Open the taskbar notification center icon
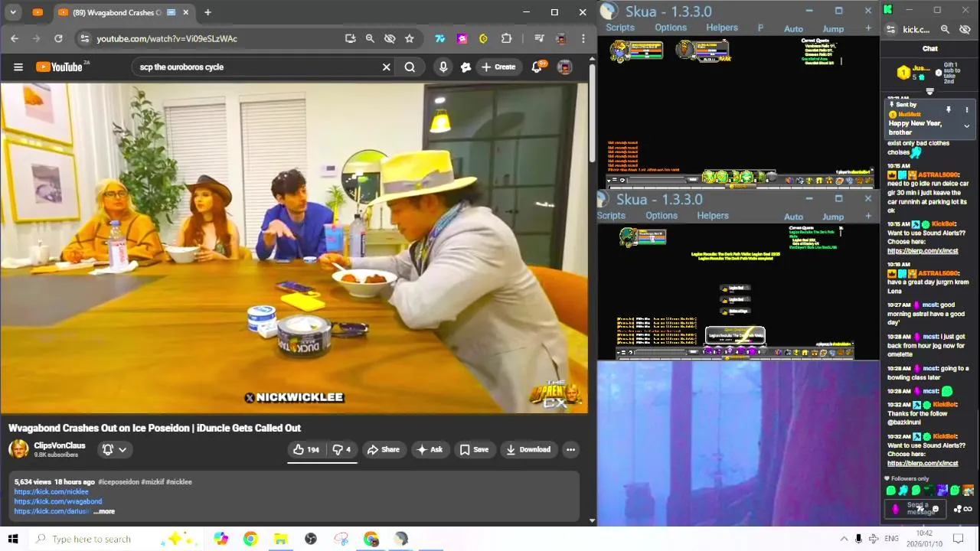980x551 pixels. click(x=957, y=539)
